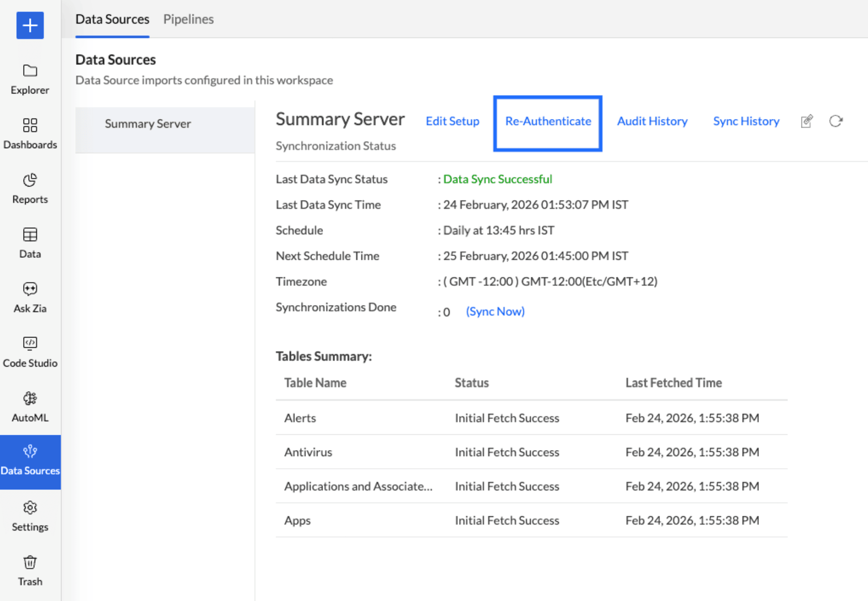868x601 pixels.
Task: Go to Dashboards in sidebar
Action: coord(30,134)
